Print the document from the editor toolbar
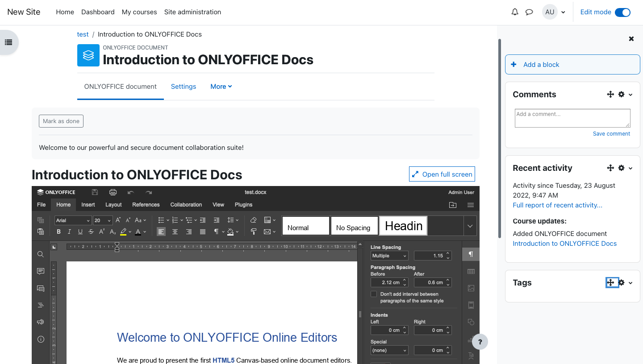Viewport: 643px width, 364px height. tap(113, 192)
